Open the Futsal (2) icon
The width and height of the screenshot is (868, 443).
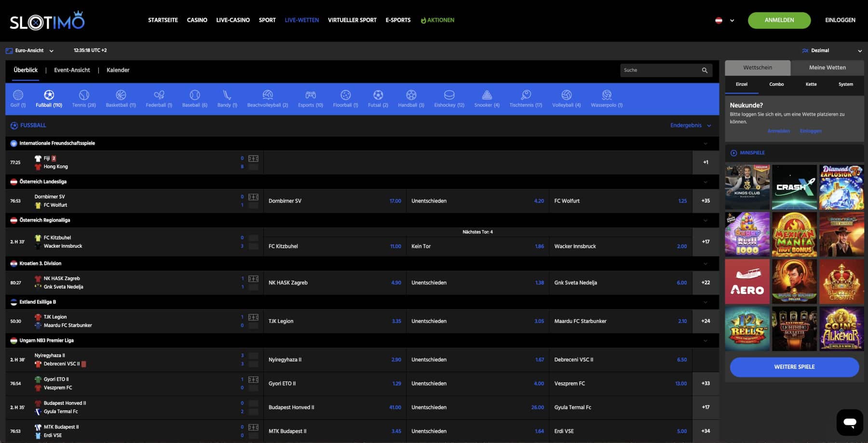click(378, 95)
